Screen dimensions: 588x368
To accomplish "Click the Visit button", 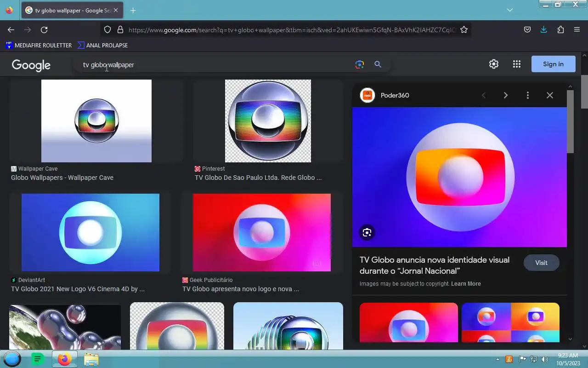I will click(541, 263).
